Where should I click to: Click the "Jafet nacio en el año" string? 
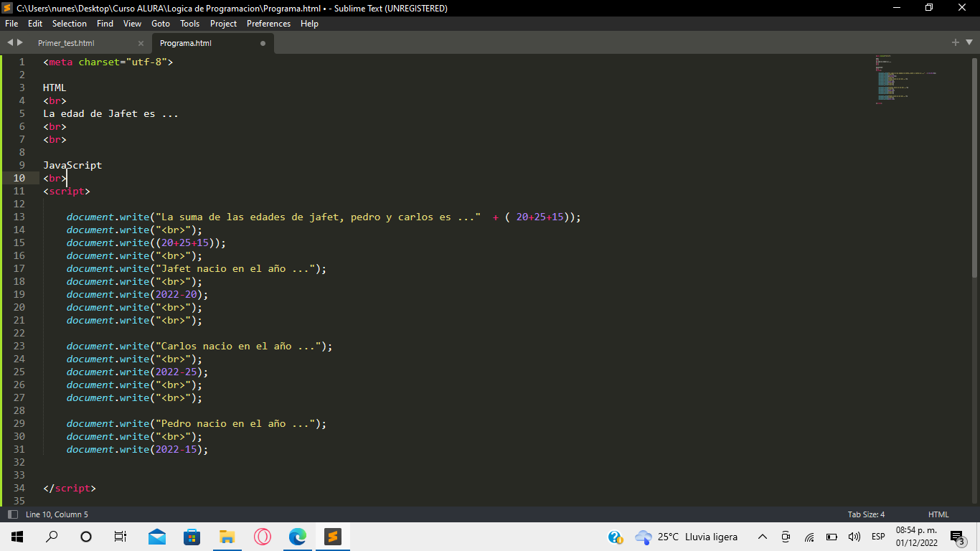click(235, 268)
